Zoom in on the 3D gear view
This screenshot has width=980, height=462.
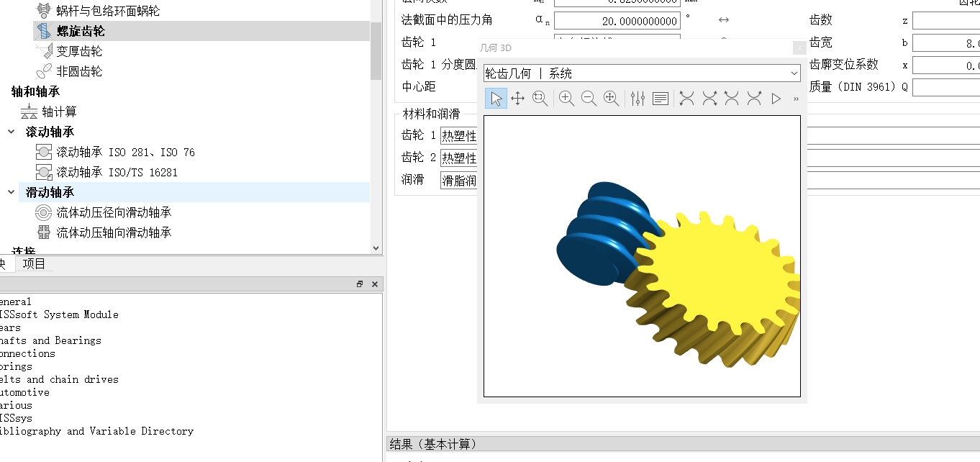566,99
